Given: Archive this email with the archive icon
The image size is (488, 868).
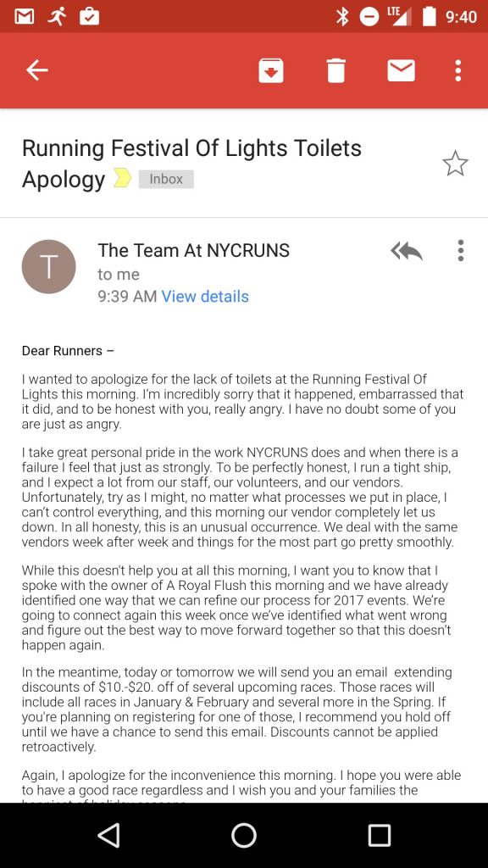Looking at the screenshot, I should pos(271,70).
